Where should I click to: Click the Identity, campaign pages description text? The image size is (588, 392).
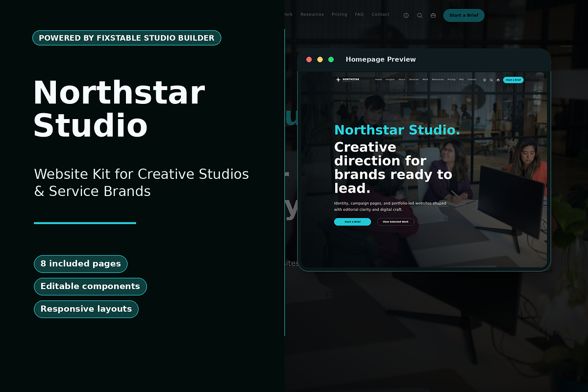pos(390,206)
